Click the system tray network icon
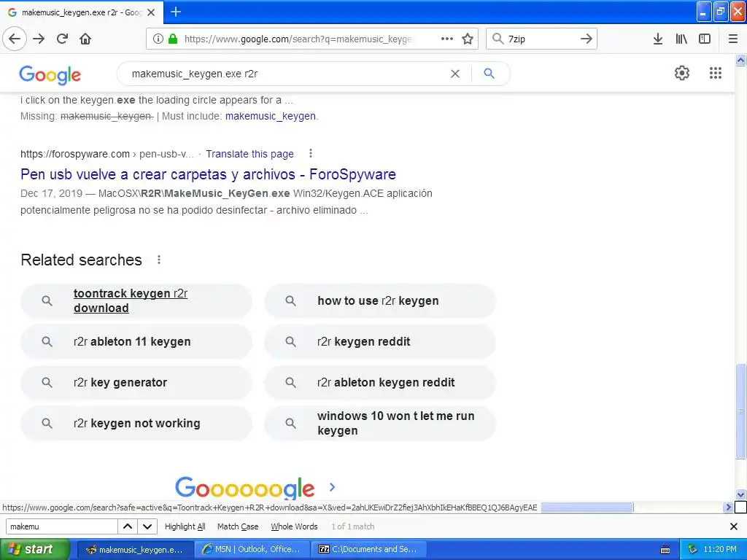Viewport: 747px width, 560px height. pos(692,549)
